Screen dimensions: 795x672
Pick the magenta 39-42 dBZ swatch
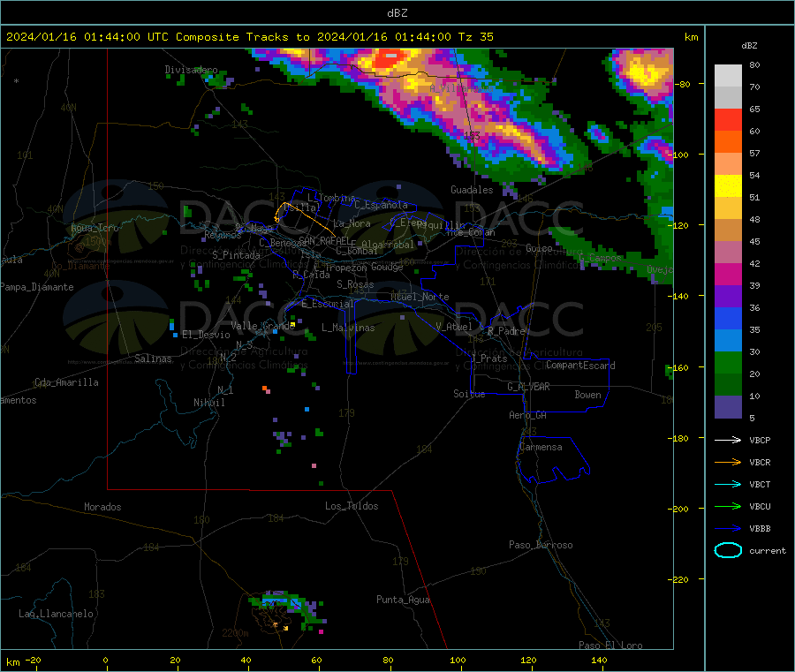click(728, 274)
